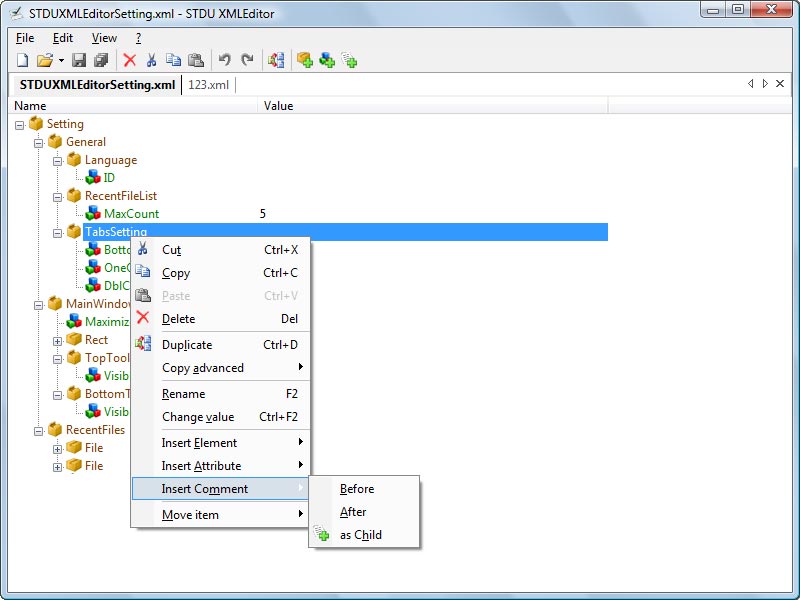Click the Cut scissors toolbar icon
Viewport: 800px width, 600px height.
[x=152, y=60]
